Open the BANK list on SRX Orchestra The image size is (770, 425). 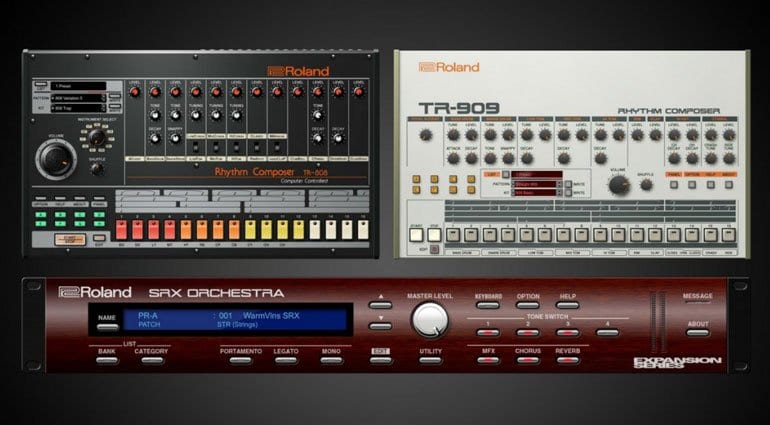(107, 360)
